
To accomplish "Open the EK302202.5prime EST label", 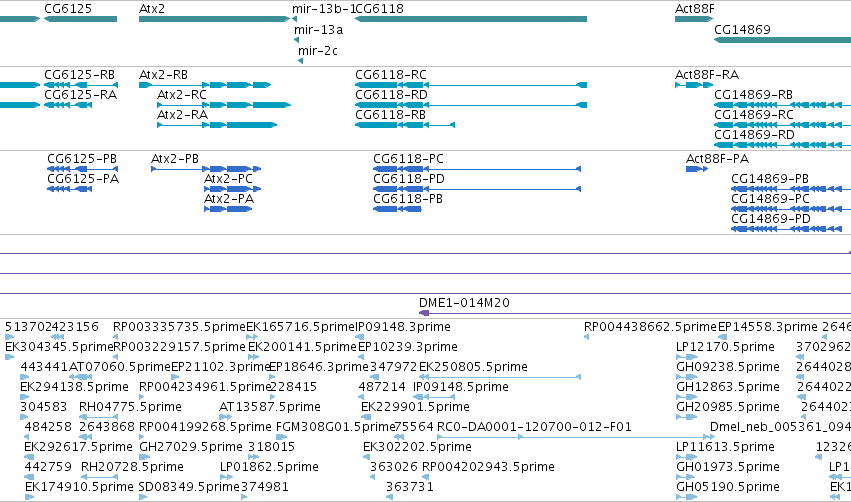I will [417, 447].
